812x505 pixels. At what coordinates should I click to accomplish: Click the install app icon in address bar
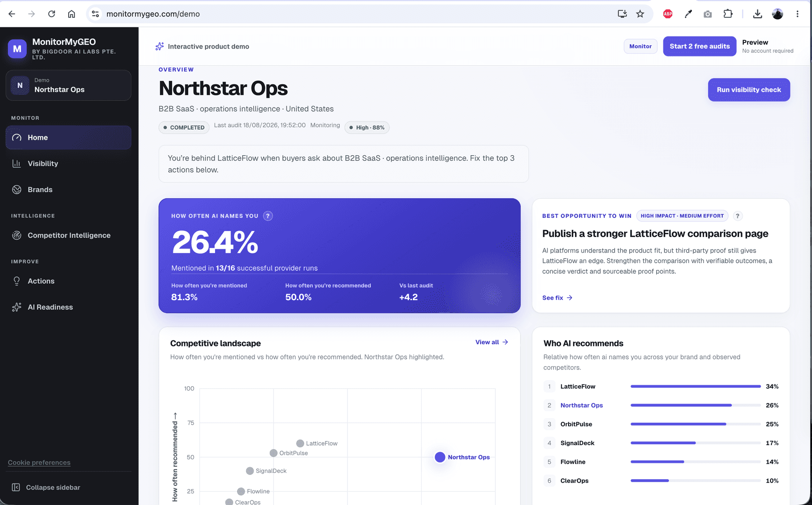click(x=622, y=14)
